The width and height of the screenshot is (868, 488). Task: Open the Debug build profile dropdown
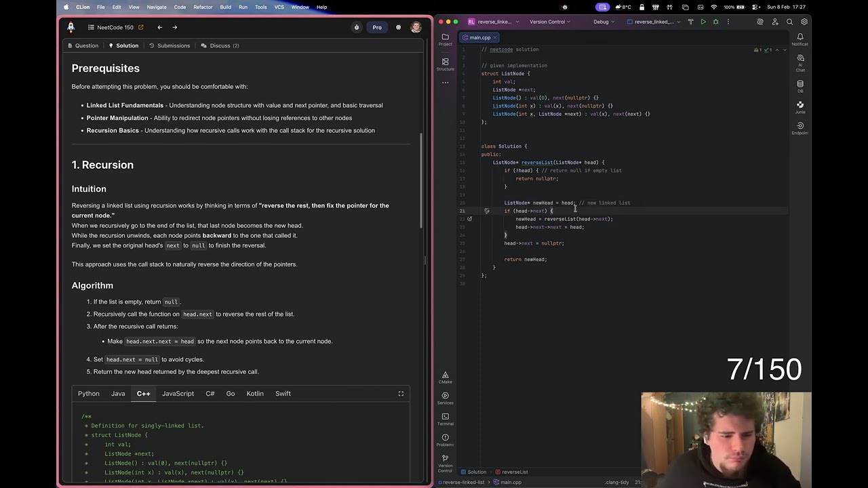pos(604,22)
